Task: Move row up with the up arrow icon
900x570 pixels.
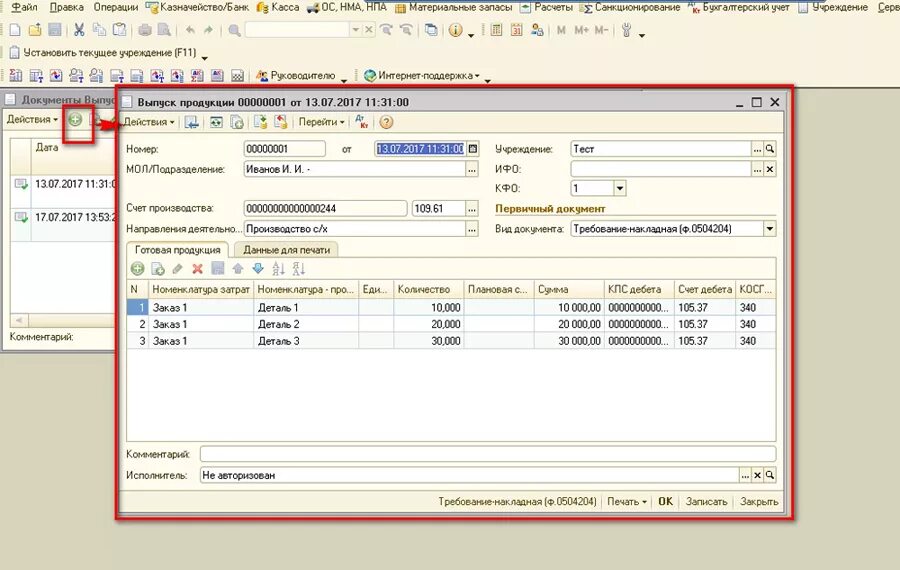Action: 238,268
